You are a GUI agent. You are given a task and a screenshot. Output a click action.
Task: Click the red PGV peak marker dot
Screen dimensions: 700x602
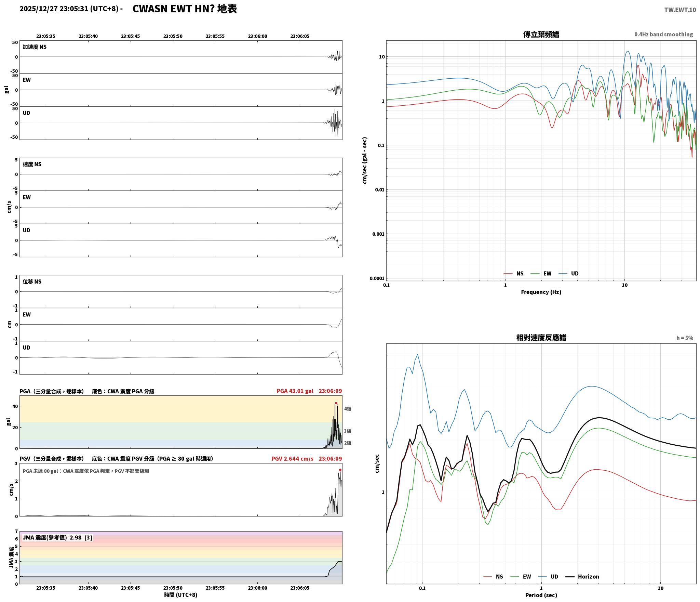[x=340, y=470]
